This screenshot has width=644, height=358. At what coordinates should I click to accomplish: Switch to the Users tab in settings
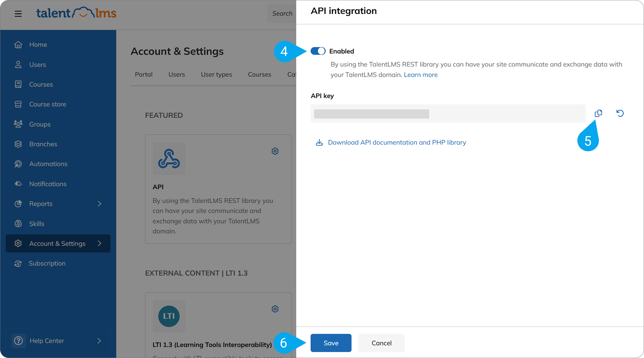pyautogui.click(x=177, y=74)
